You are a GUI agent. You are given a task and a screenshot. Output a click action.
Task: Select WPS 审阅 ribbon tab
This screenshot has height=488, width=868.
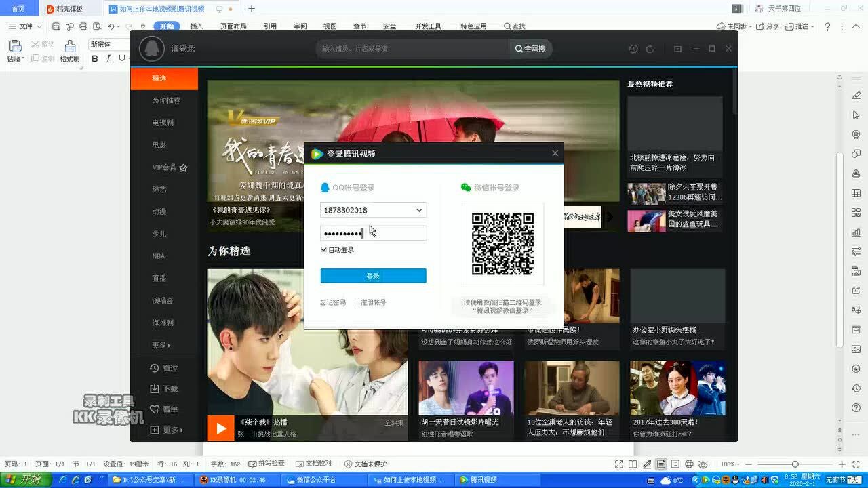(x=300, y=26)
